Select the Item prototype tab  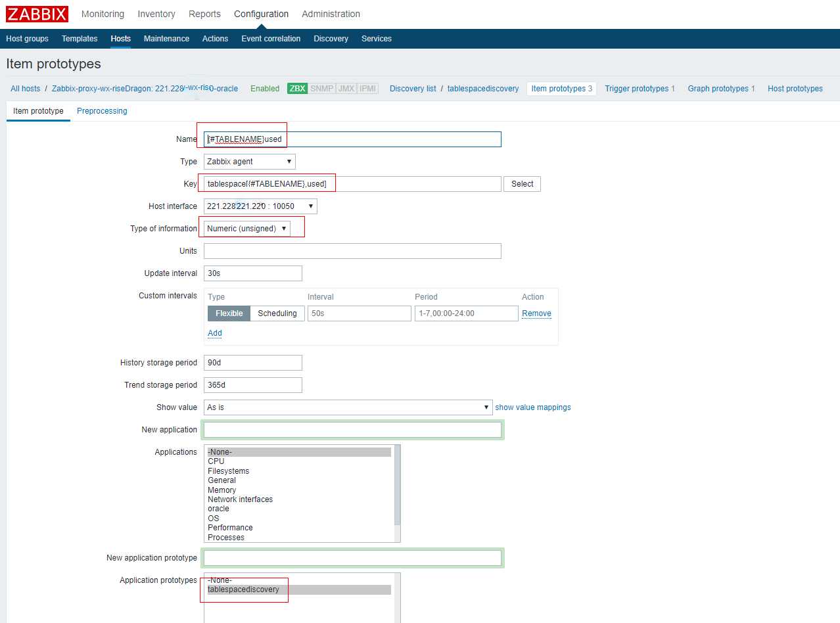coord(38,111)
